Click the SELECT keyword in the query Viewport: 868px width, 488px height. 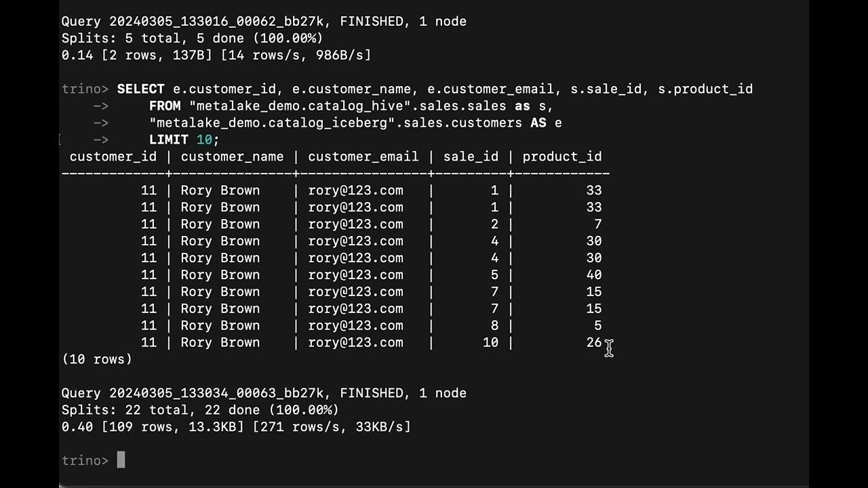(140, 89)
